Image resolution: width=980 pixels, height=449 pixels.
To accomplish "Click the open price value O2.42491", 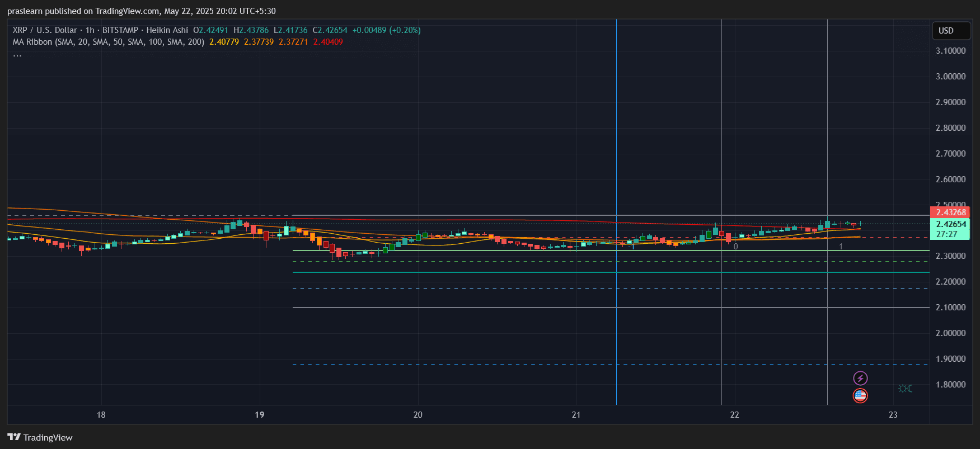I will pyautogui.click(x=211, y=30).
